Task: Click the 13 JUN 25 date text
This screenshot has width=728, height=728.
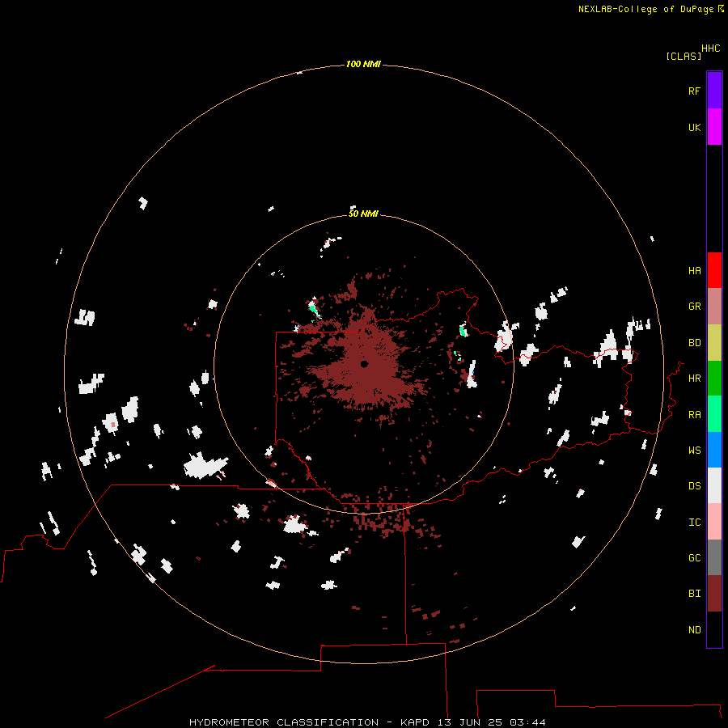Action: [x=470, y=722]
